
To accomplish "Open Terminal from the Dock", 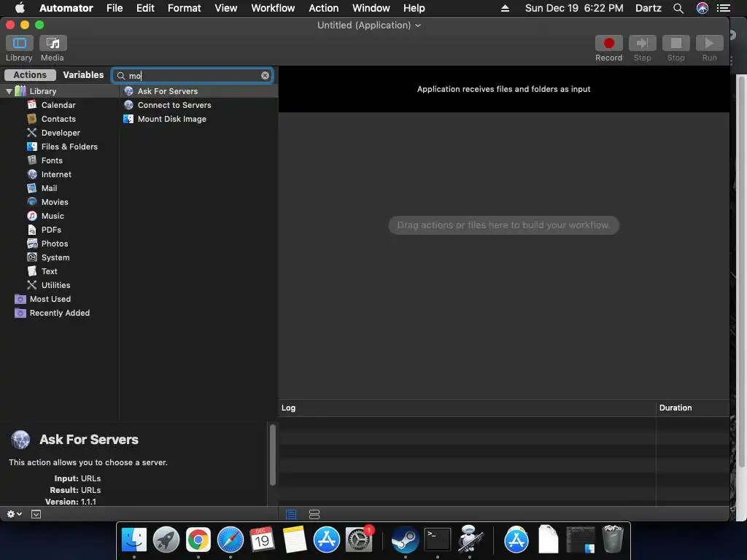I will [x=438, y=540].
